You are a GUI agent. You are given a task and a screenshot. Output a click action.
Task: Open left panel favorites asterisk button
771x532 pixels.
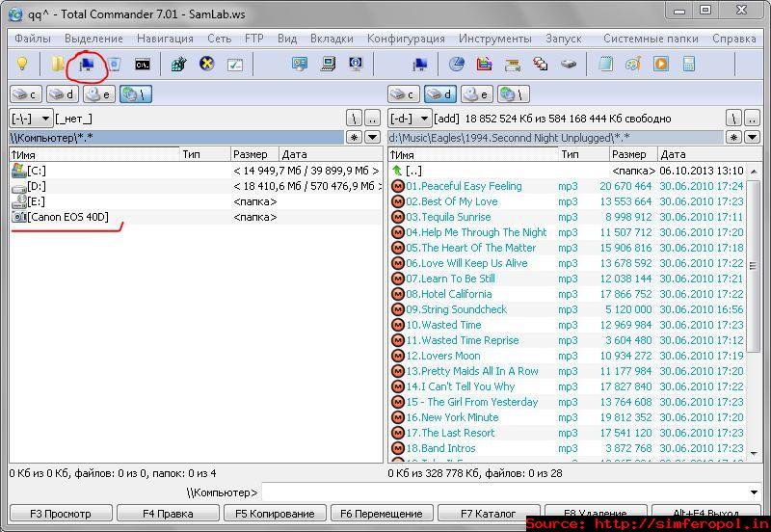click(x=354, y=138)
